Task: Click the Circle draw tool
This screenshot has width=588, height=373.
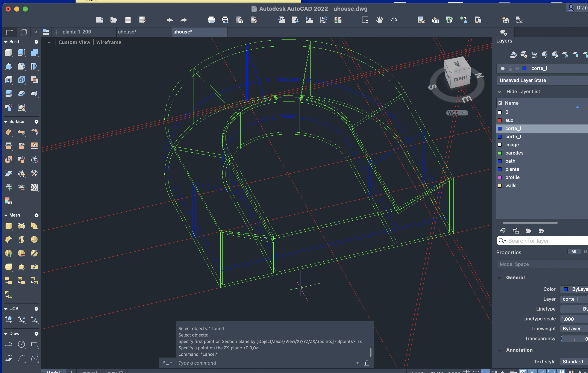Action: click(x=21, y=344)
